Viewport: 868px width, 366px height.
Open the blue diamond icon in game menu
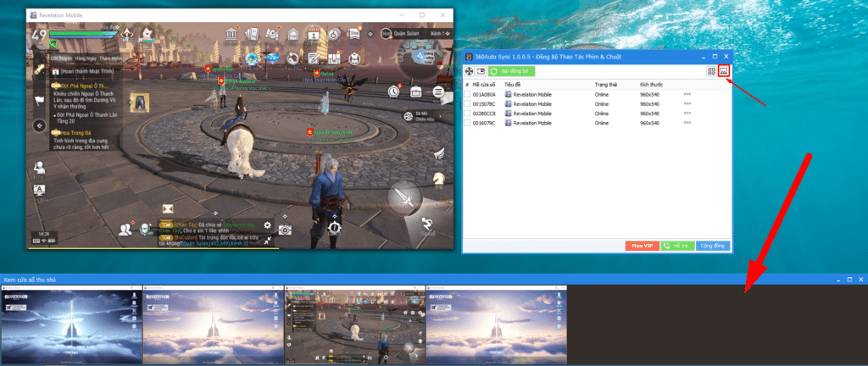[x=272, y=58]
